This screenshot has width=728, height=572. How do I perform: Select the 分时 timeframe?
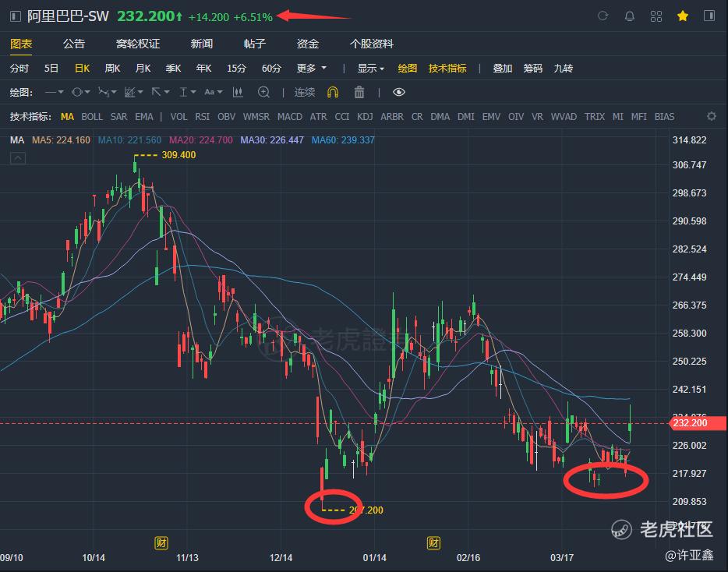click(19, 69)
